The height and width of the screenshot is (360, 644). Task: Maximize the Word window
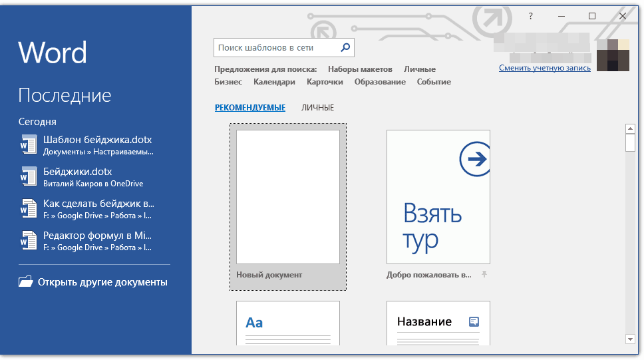592,16
